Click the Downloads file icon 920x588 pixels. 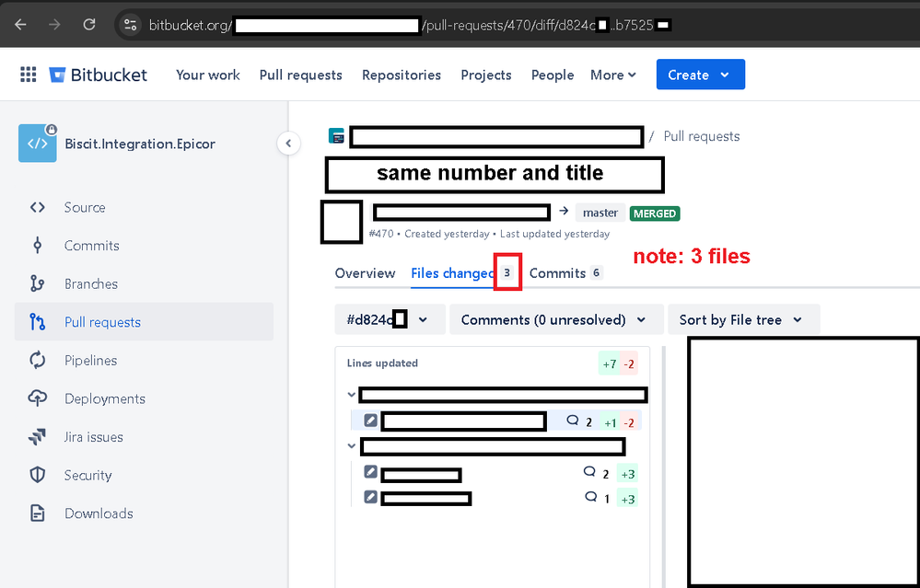click(x=38, y=513)
